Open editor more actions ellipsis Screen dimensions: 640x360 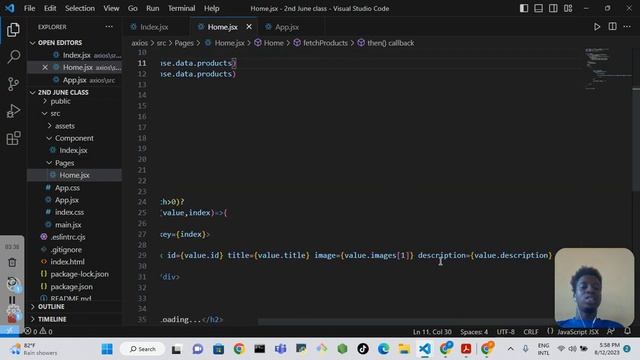pyautogui.click(x=627, y=27)
